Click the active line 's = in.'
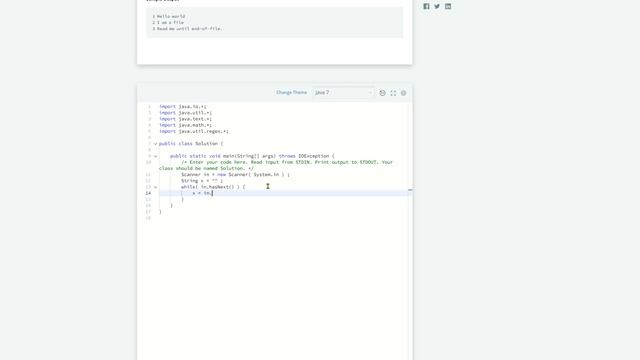 202,193
